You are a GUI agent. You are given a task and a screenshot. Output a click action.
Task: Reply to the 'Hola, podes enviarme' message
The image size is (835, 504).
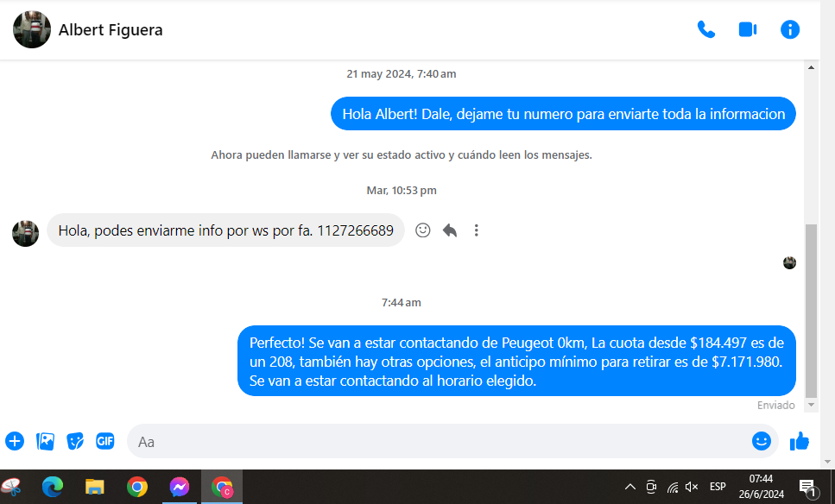click(450, 230)
